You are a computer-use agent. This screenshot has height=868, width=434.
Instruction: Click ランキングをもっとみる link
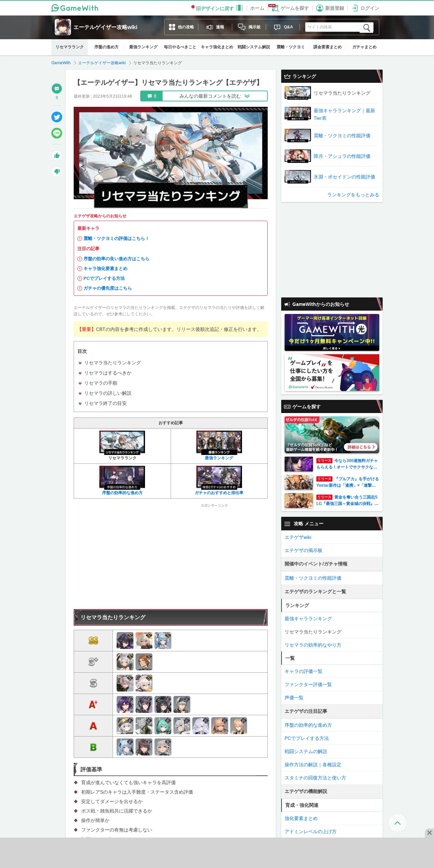[353, 195]
